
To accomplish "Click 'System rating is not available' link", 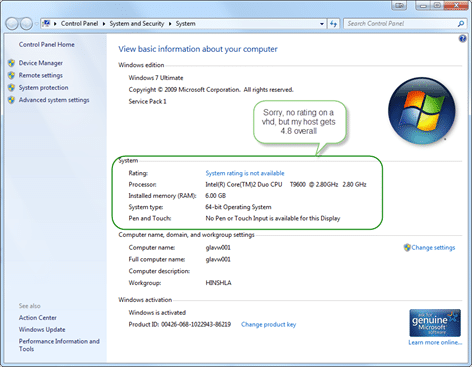I will 245,173.
